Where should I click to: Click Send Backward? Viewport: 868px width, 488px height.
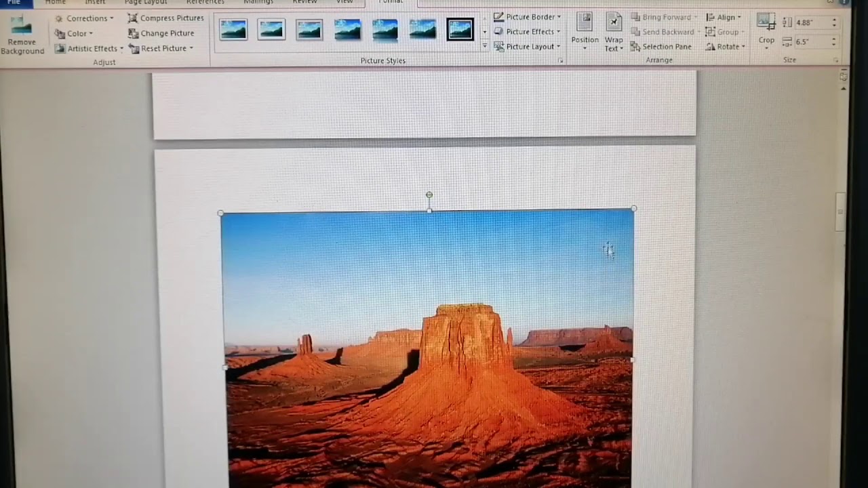(665, 32)
